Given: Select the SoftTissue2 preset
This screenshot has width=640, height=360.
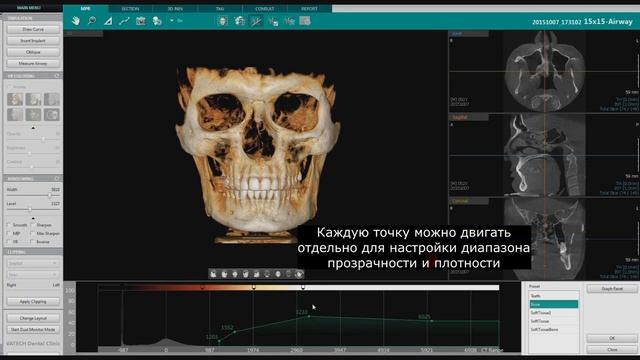Looking at the screenshot, I should (x=553, y=313).
